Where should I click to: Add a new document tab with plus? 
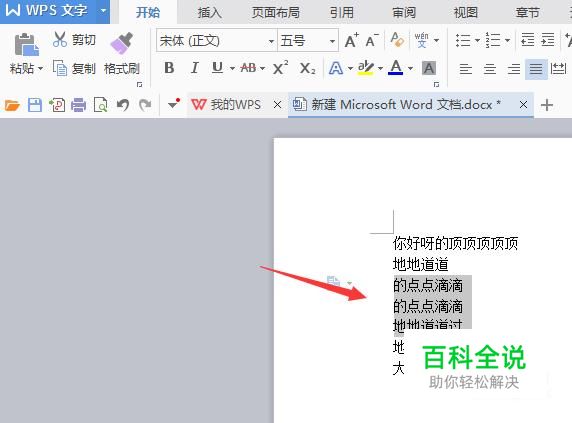547,105
